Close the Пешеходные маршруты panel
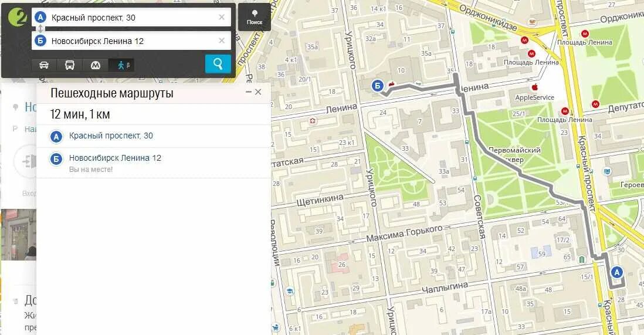Image resolution: width=644 pixels, height=335 pixels. (x=258, y=92)
